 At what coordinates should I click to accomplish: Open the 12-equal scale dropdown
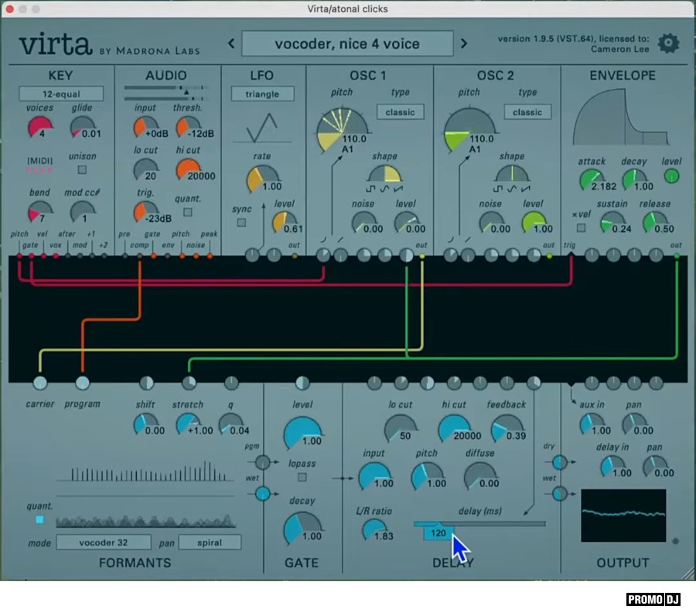[61, 94]
